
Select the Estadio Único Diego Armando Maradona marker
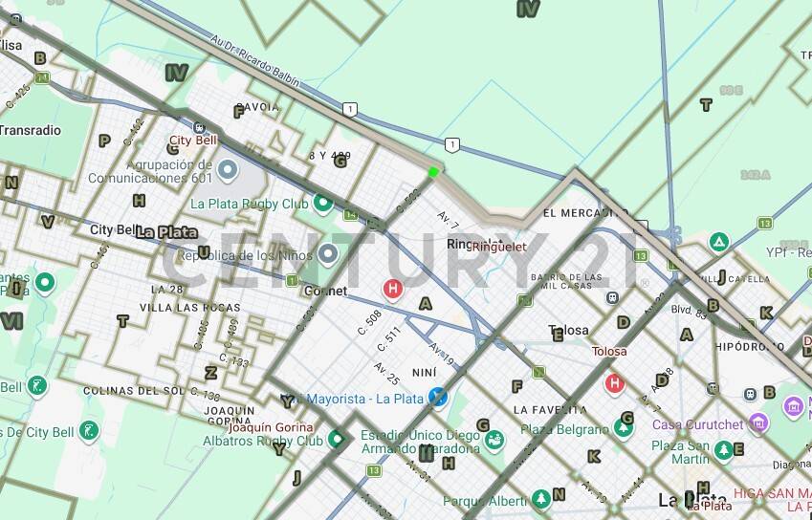(494, 440)
